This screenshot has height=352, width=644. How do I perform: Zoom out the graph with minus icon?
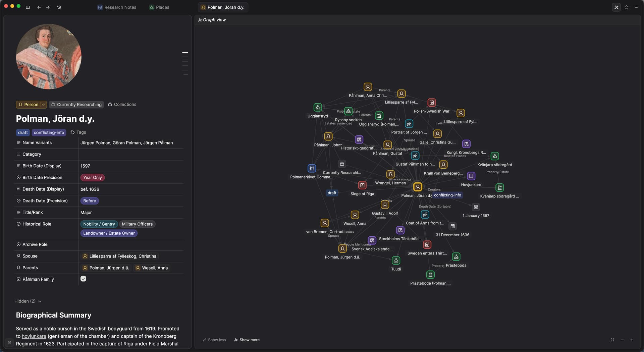[x=622, y=340]
